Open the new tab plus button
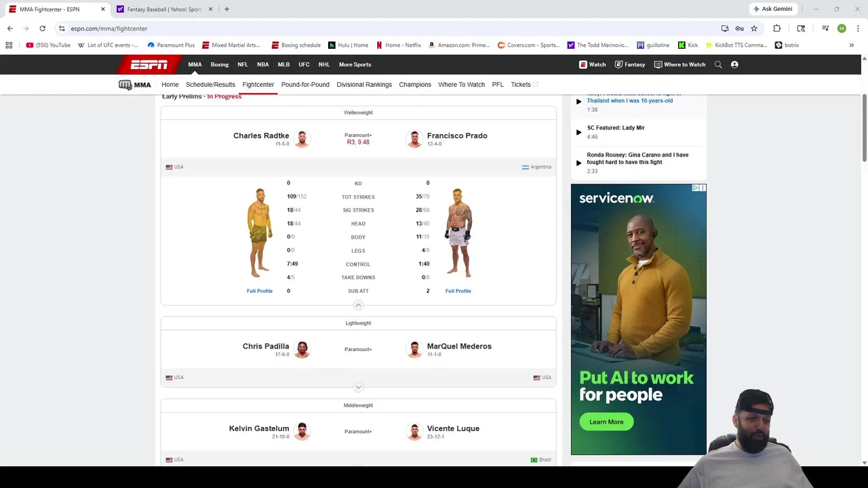Viewport: 868px width, 488px height. (226, 9)
